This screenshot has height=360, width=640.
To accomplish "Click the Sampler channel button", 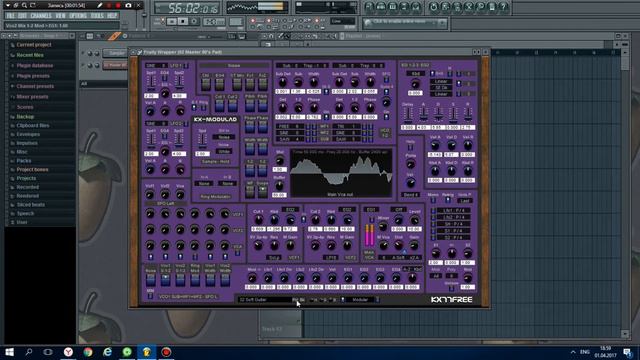I will coord(116,53).
